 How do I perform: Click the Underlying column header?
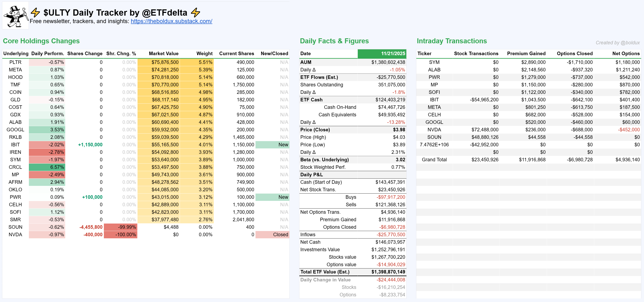(x=16, y=53)
